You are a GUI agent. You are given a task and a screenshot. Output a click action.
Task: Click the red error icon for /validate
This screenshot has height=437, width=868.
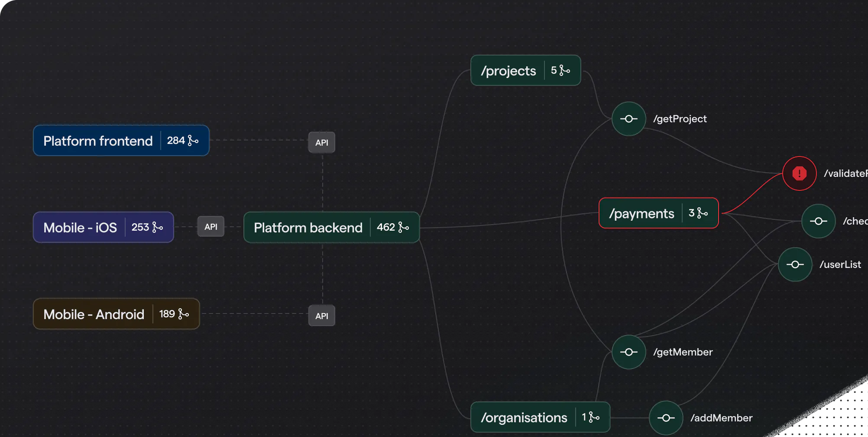(x=799, y=173)
